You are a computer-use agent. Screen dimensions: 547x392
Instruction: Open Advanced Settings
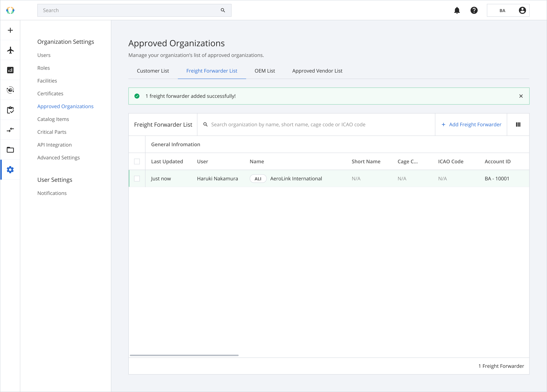click(58, 157)
